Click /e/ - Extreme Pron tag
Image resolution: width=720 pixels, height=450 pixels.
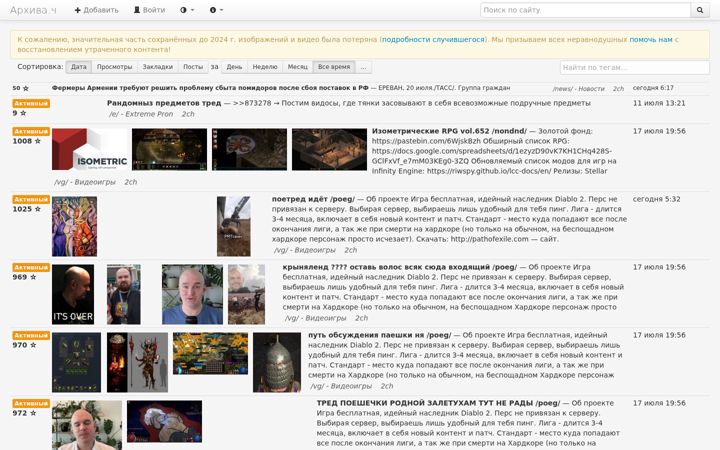(141, 114)
